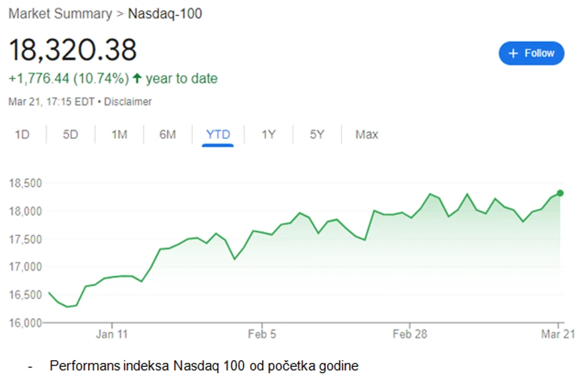Screen dimensions: 588x382
Task: Select the Max range tab
Action: coord(367,135)
